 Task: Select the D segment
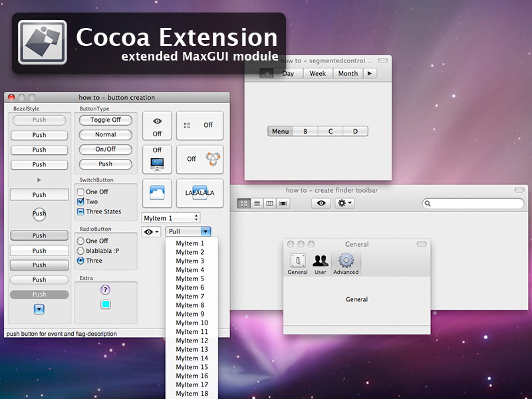355,131
